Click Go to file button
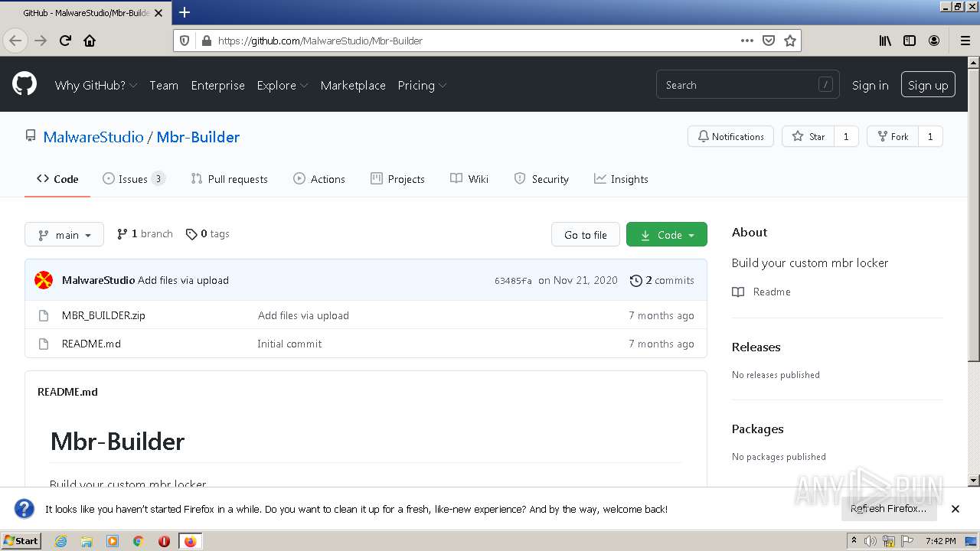The image size is (980, 551). [x=586, y=234]
